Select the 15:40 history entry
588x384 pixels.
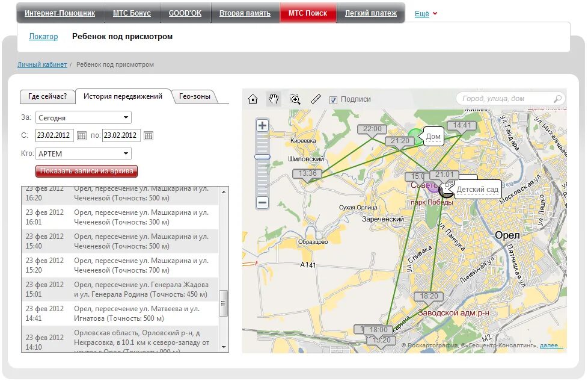(120, 241)
